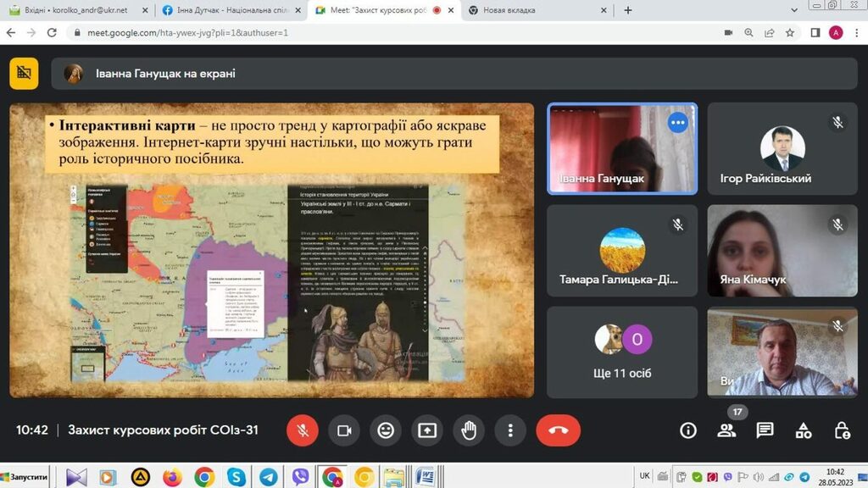
Task: Open options on Іванна Ганущак's tile
Action: coord(677,123)
